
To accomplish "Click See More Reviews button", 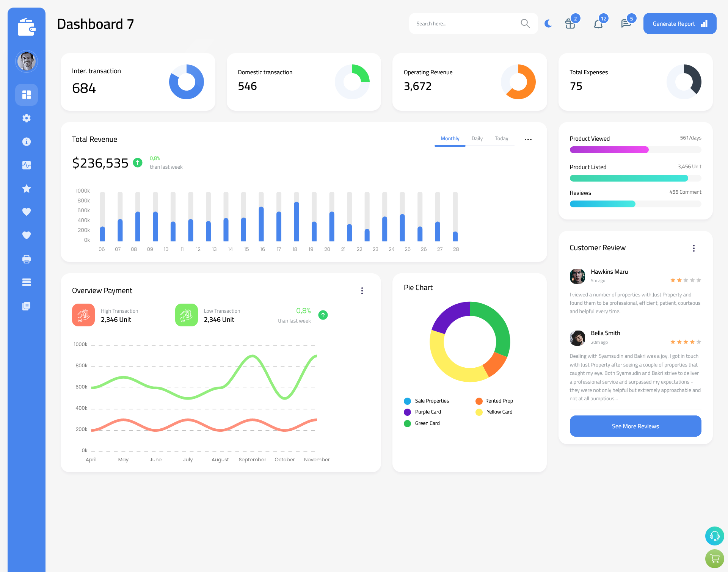I will pyautogui.click(x=635, y=425).
